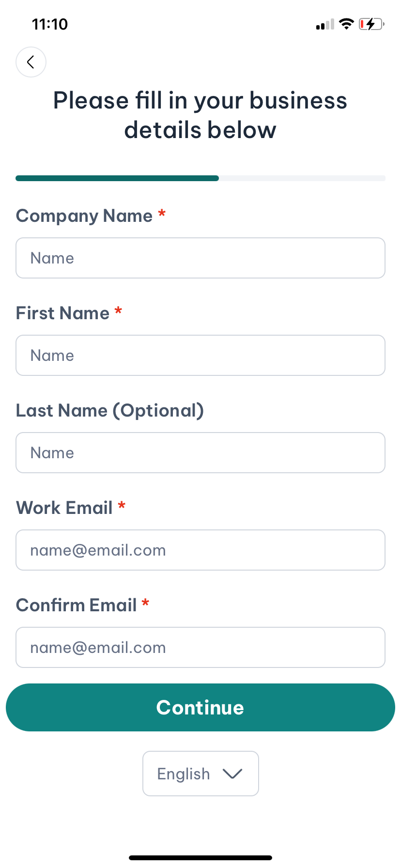Click into the Last Name field
Screen dimensions: 401x868
[200, 453]
